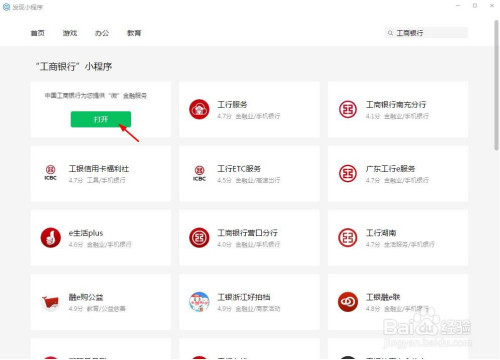The height and width of the screenshot is (360, 500).
Task: Click the 工商银行营口分行 logo icon
Action: 199,238
